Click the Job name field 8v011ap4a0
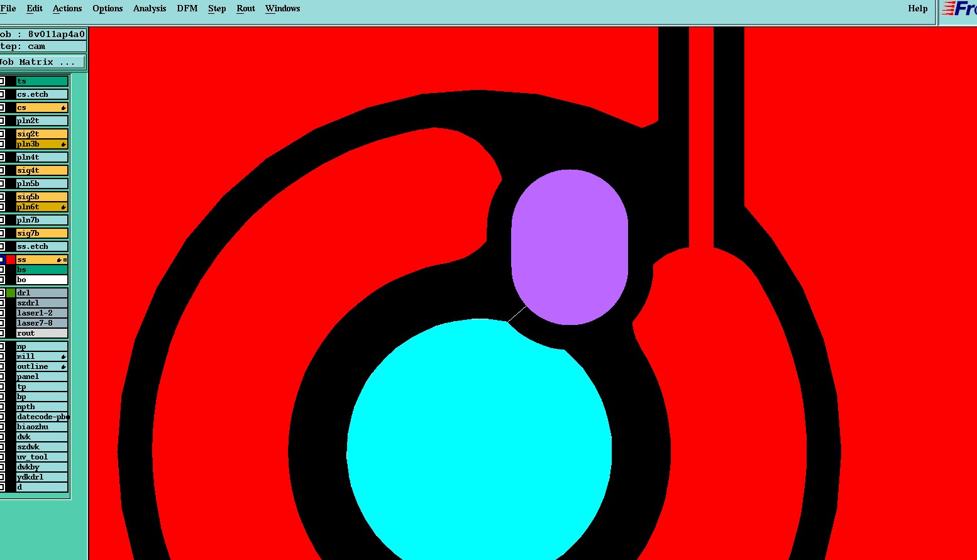The width and height of the screenshot is (977, 560). [42, 34]
